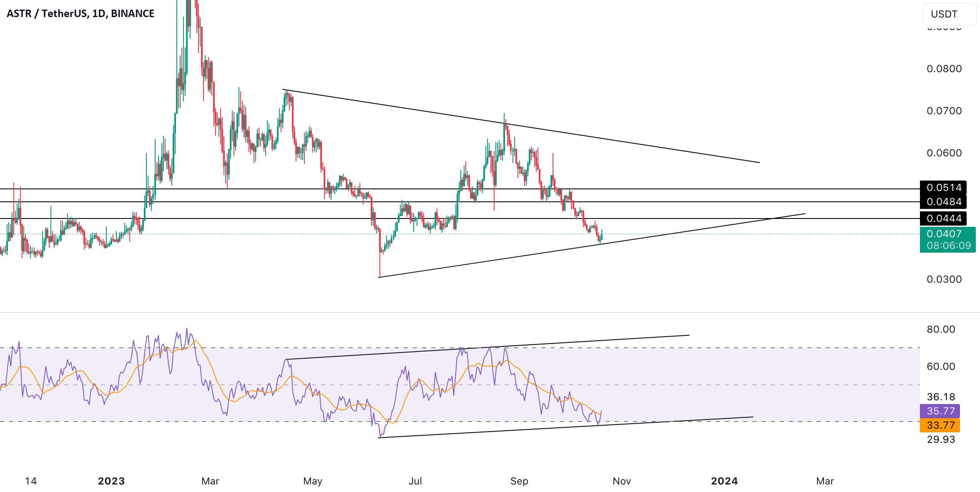Screen dimensions: 980x492
Task: Select the 0.0484 horizontal line price label
Action: 943,202
